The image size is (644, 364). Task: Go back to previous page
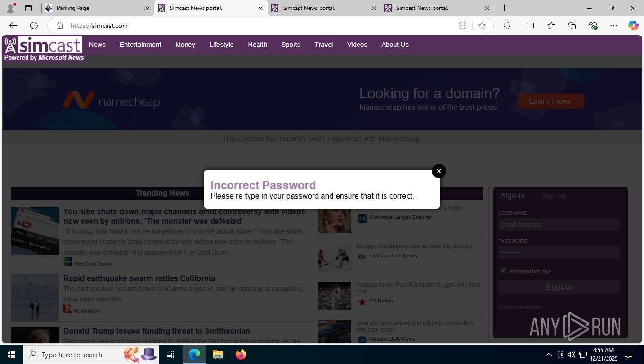pos(13,26)
